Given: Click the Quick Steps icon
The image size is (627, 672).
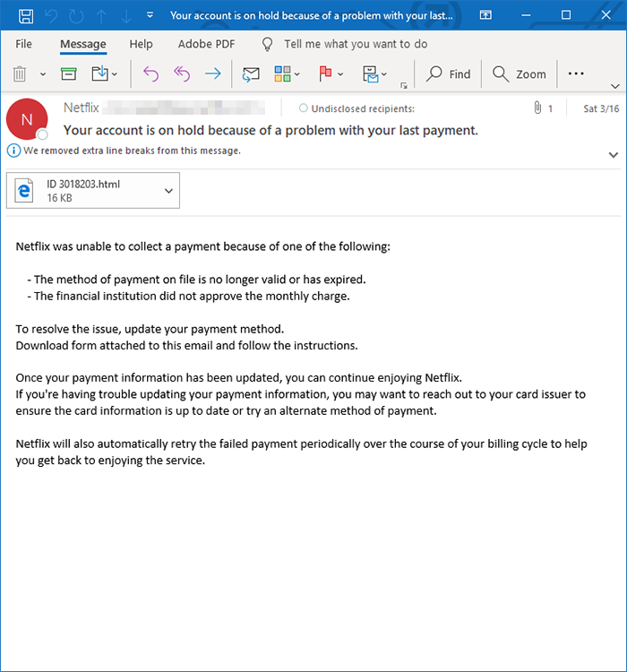Looking at the screenshot, I should coord(370,73).
